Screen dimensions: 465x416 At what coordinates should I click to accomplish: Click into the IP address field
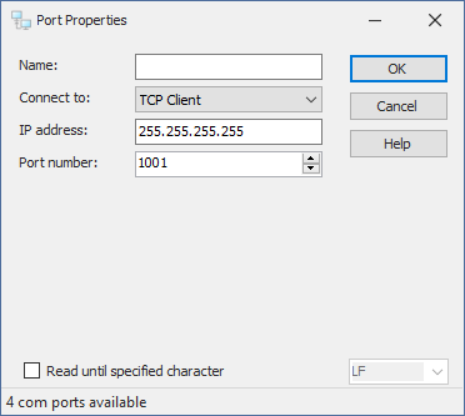[x=229, y=132]
